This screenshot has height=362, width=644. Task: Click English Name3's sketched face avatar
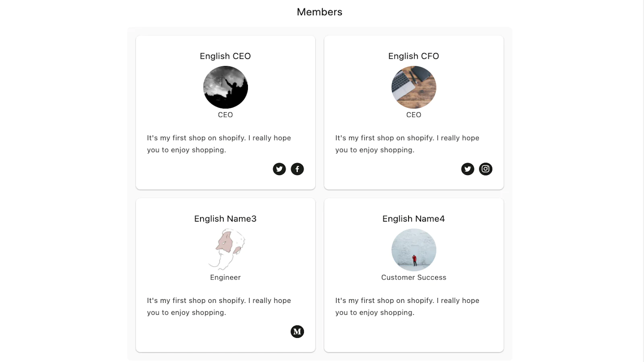[x=227, y=249]
